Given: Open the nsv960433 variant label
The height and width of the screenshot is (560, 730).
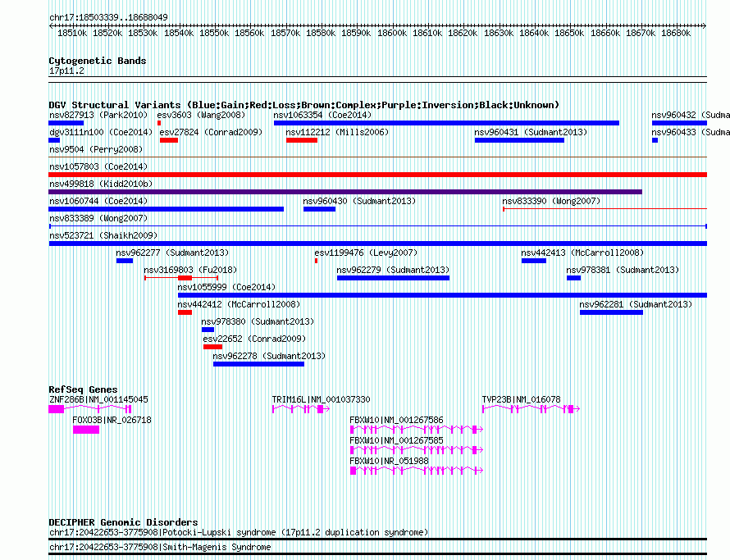Looking at the screenshot, I should pyautogui.click(x=691, y=132).
